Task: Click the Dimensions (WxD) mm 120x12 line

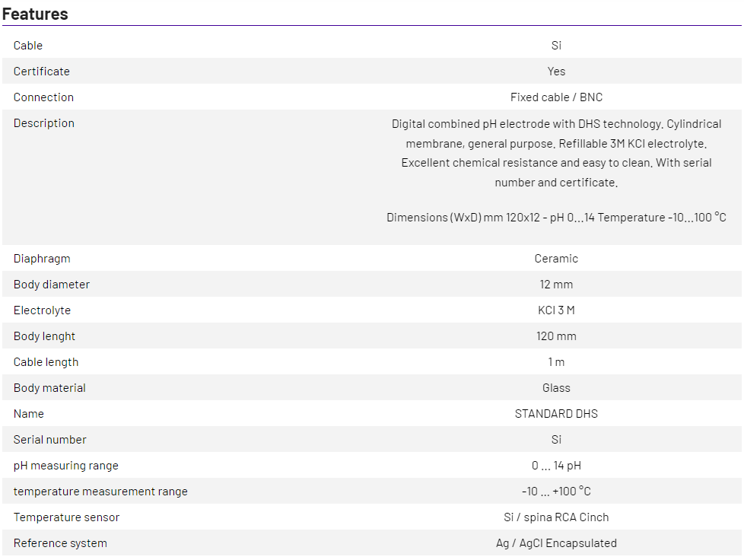Action: pyautogui.click(x=556, y=218)
